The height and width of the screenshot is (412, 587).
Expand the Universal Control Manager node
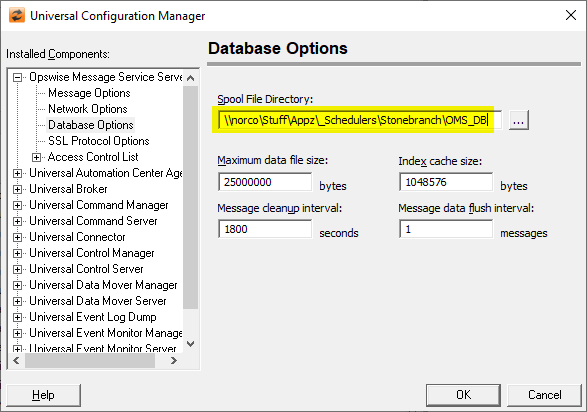[17, 254]
